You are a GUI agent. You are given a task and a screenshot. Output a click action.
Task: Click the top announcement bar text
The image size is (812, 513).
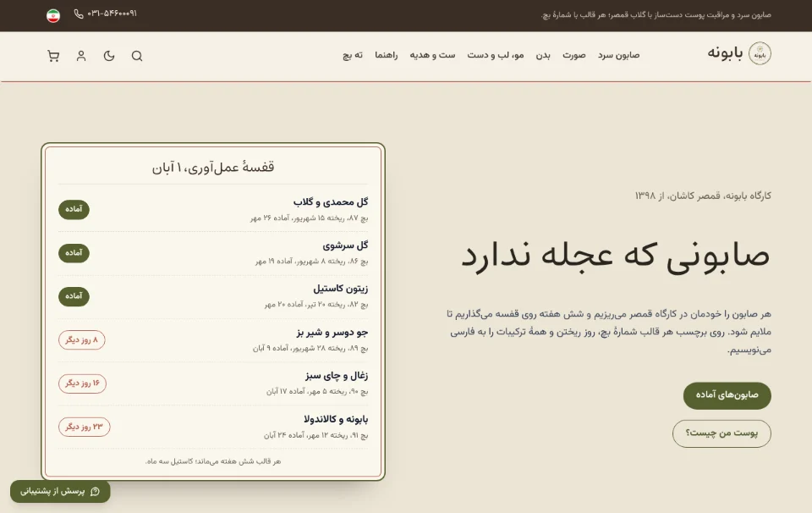656,15
